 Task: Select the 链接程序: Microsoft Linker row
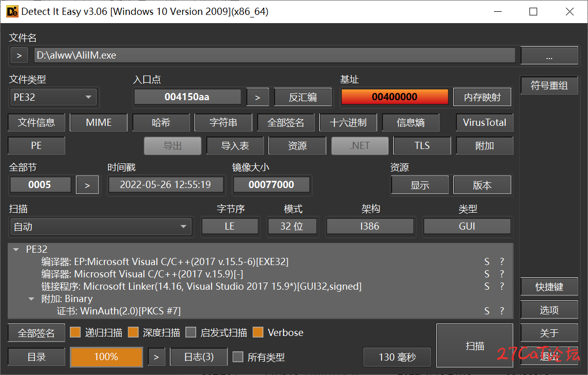pos(260,286)
